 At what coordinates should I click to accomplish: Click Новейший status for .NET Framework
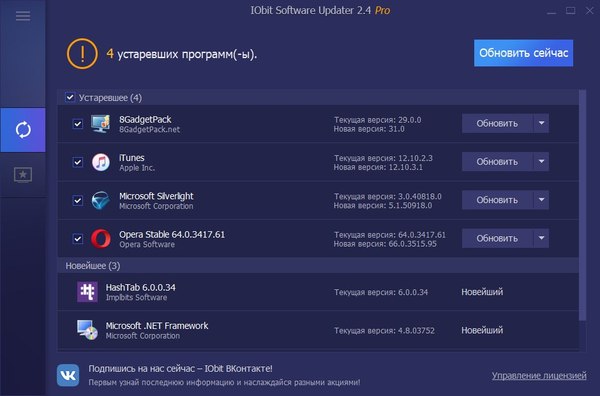482,330
